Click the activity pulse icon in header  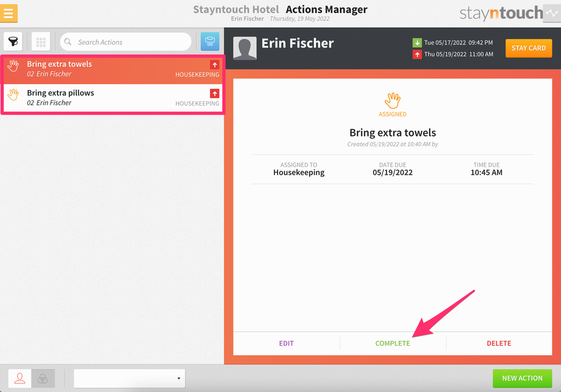(552, 13)
